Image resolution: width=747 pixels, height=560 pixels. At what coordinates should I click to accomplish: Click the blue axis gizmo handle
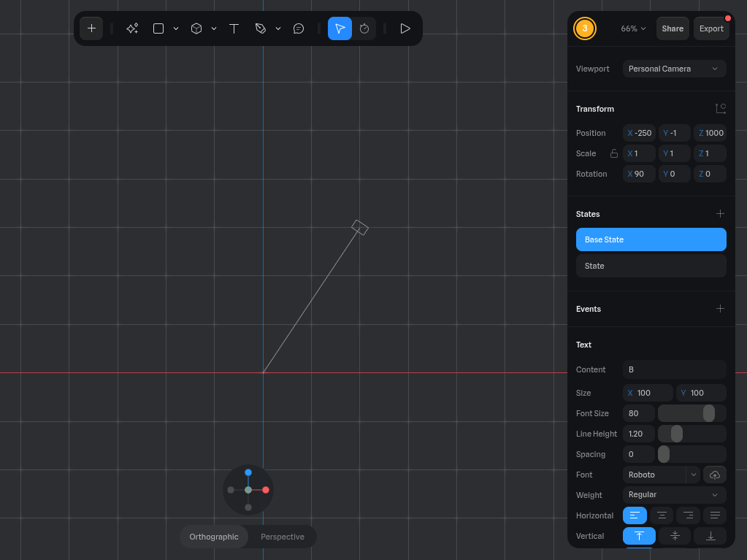point(248,472)
